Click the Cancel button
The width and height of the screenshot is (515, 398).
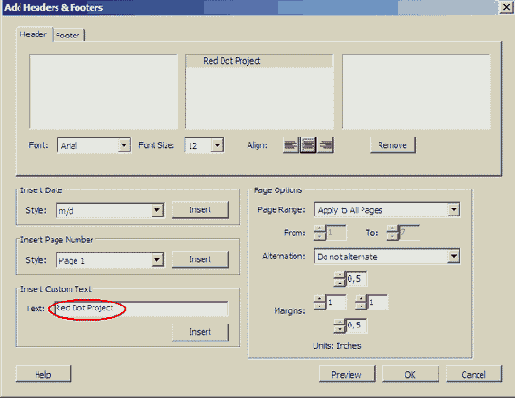474,374
